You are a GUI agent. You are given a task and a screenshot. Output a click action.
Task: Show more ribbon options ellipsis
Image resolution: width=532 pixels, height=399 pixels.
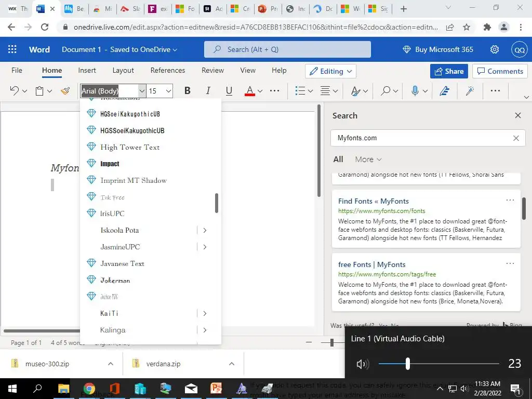coord(495,90)
